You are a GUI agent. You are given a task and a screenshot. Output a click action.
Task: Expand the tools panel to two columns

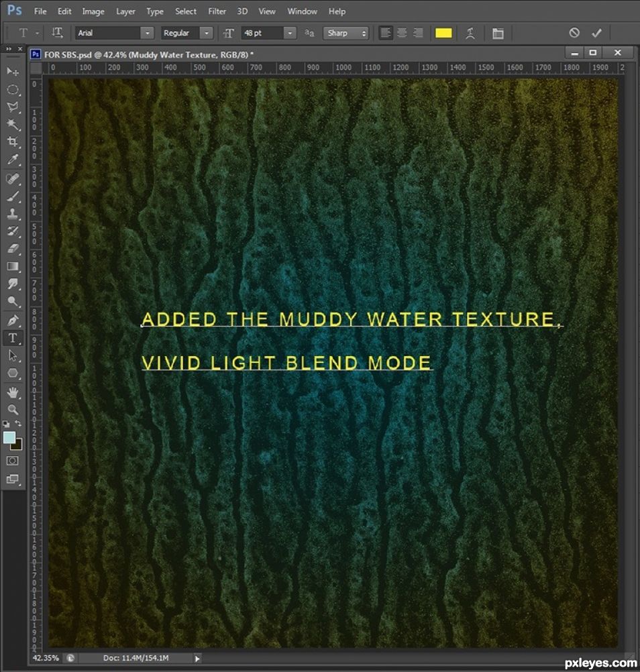[x=8, y=49]
